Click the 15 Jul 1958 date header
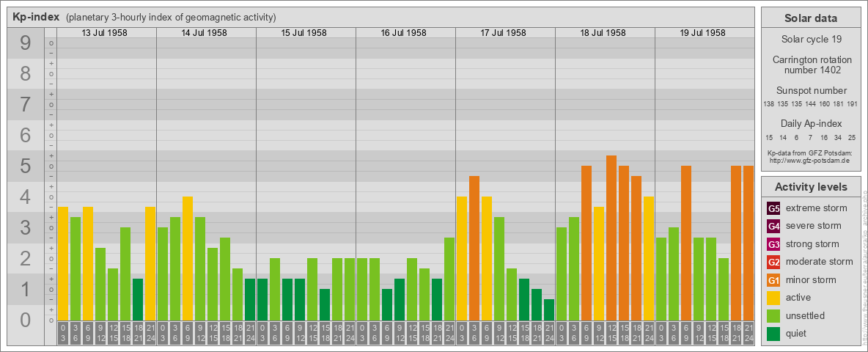Image resolution: width=868 pixels, height=352 pixels. click(304, 33)
